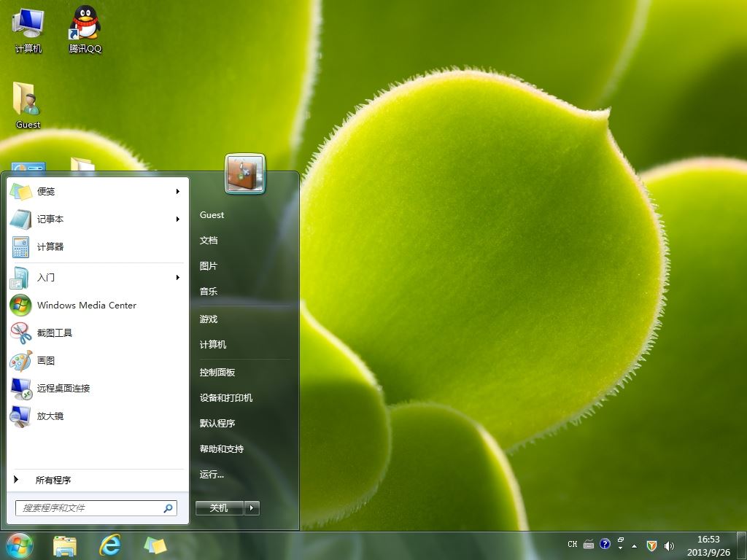The width and height of the screenshot is (747, 560).
Task: Click the 便笺 sticky notes icon
Action: click(20, 192)
